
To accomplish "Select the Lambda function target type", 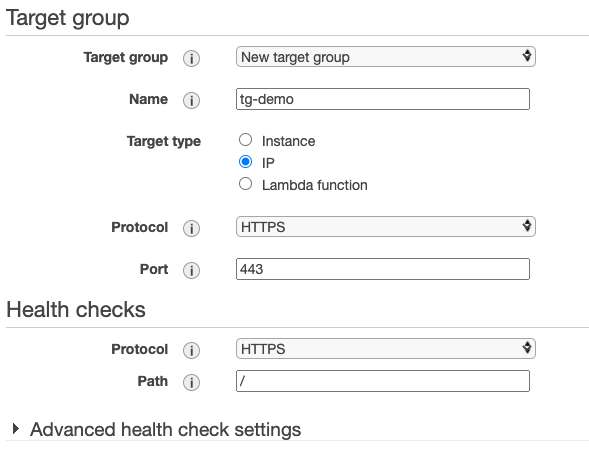I will [245, 184].
